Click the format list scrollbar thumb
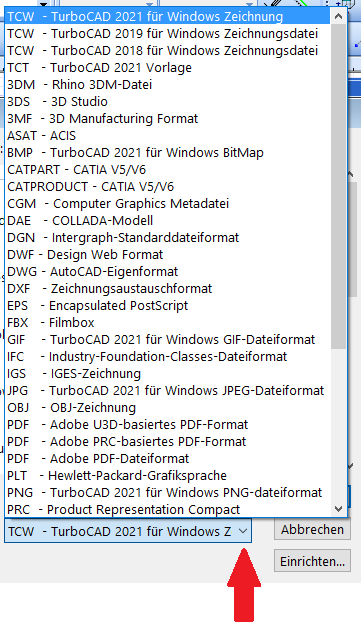361x629 pixels. pyautogui.click(x=339, y=187)
